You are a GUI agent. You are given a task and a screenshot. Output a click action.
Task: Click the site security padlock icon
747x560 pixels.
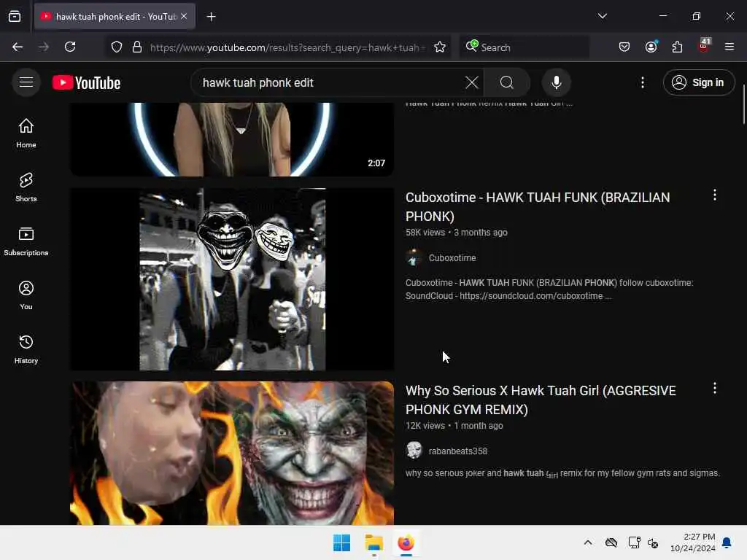(x=137, y=47)
